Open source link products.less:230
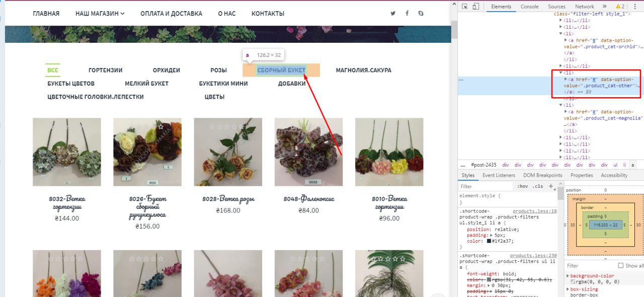The width and height of the screenshot is (644, 297). [533, 256]
